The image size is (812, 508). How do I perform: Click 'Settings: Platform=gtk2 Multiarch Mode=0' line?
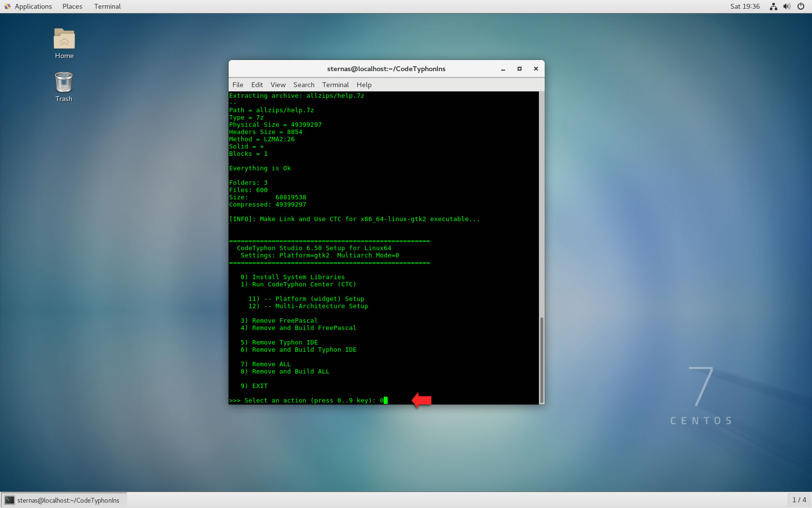320,255
